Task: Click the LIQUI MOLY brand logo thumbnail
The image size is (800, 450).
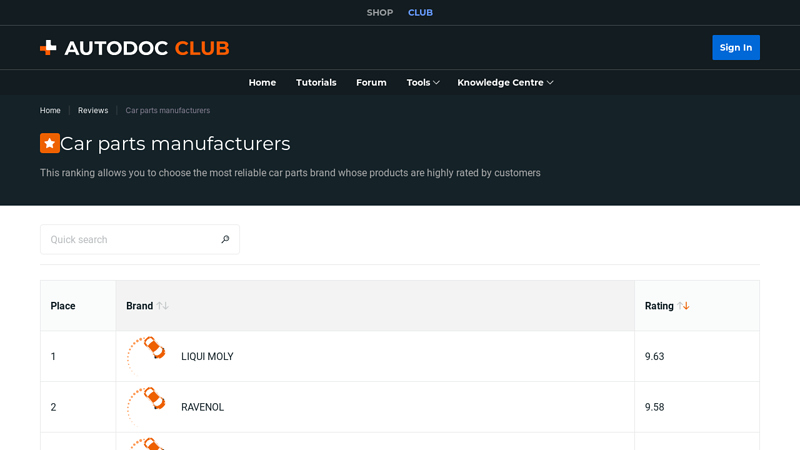Action: [x=146, y=356]
